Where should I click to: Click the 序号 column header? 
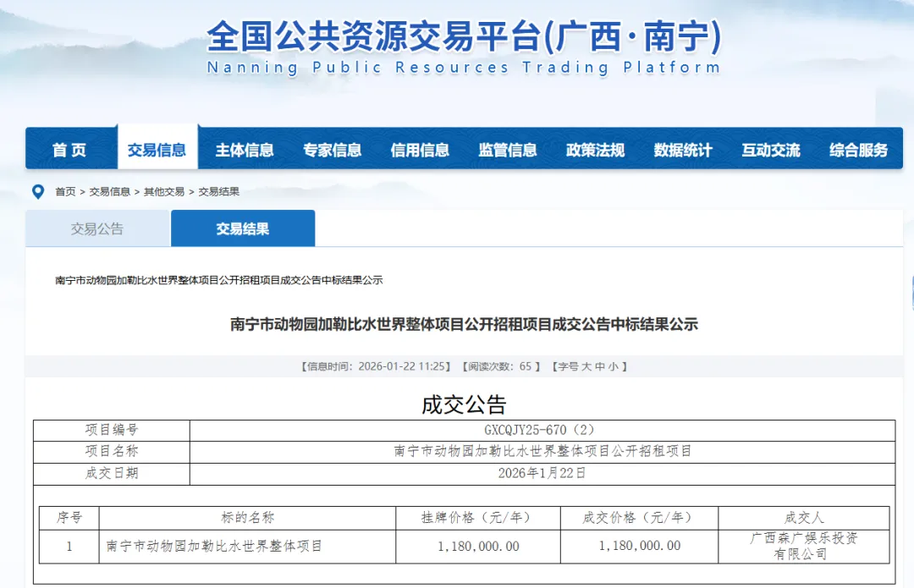click(x=69, y=518)
